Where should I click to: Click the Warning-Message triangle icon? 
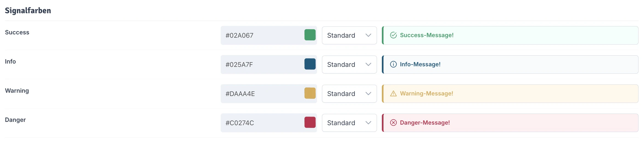click(393, 94)
